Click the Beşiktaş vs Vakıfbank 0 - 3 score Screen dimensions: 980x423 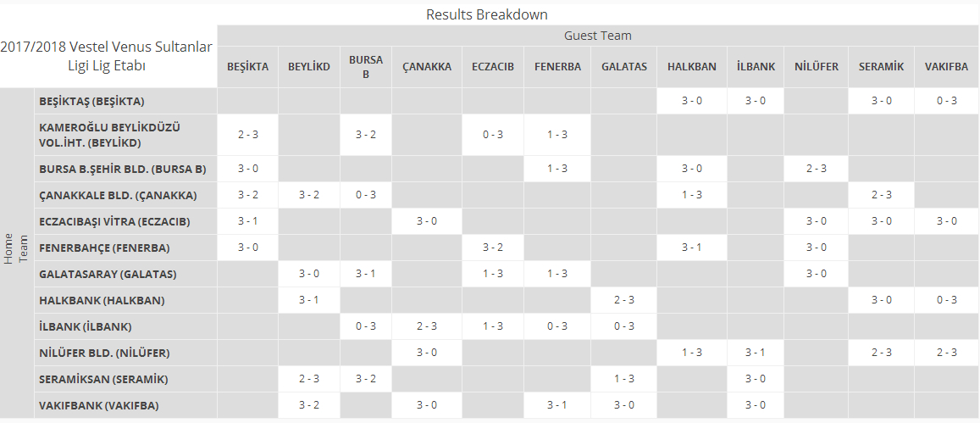pyautogui.click(x=946, y=101)
